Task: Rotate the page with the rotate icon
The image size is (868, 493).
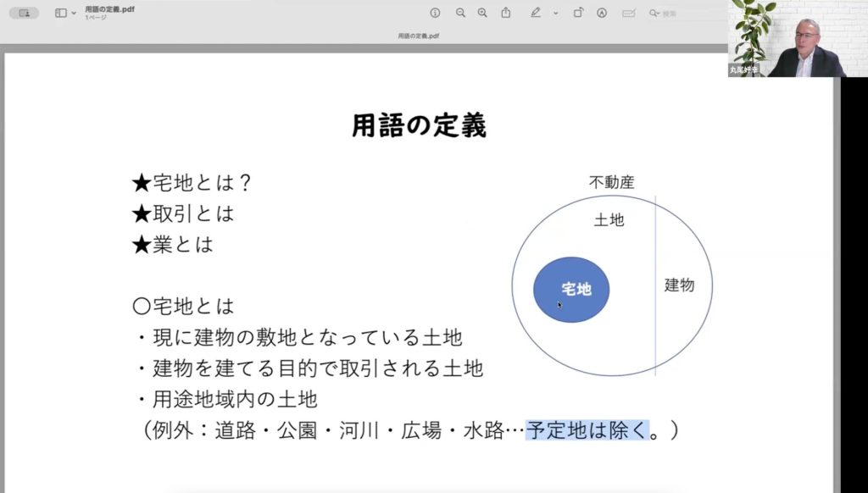Action: [578, 13]
